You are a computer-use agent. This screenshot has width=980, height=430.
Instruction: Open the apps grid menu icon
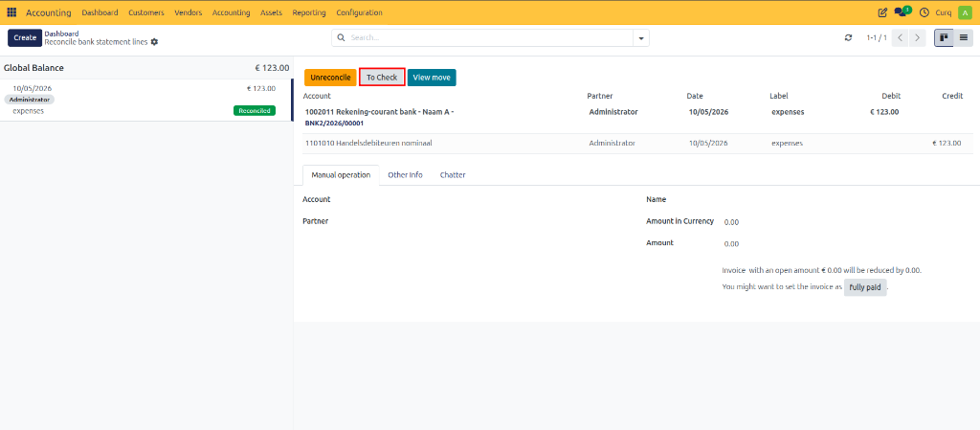point(11,12)
